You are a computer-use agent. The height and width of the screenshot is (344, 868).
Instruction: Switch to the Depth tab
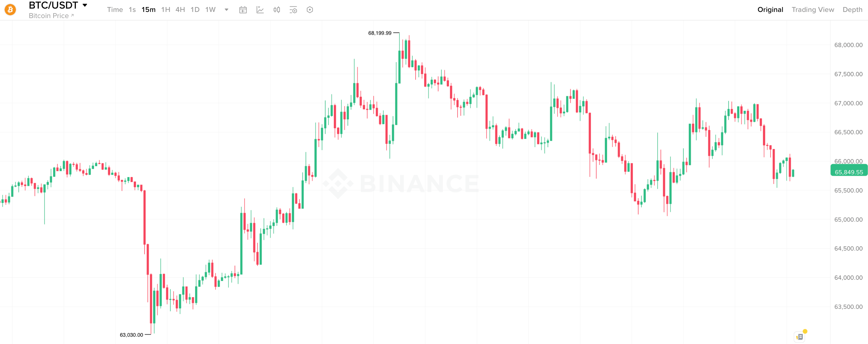[852, 10]
